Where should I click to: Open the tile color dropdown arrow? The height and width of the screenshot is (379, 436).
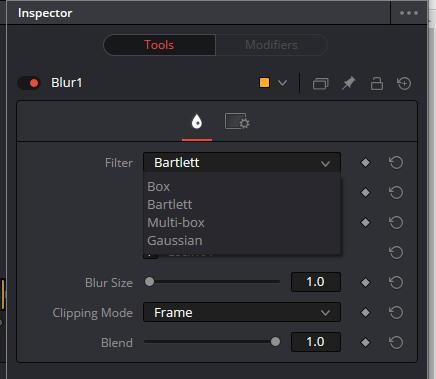pyautogui.click(x=282, y=83)
